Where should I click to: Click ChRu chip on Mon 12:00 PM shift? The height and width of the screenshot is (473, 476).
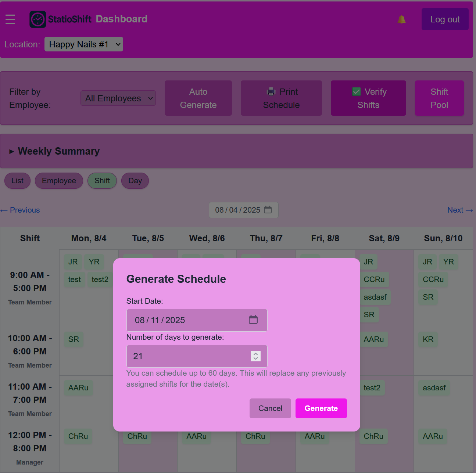point(78,436)
